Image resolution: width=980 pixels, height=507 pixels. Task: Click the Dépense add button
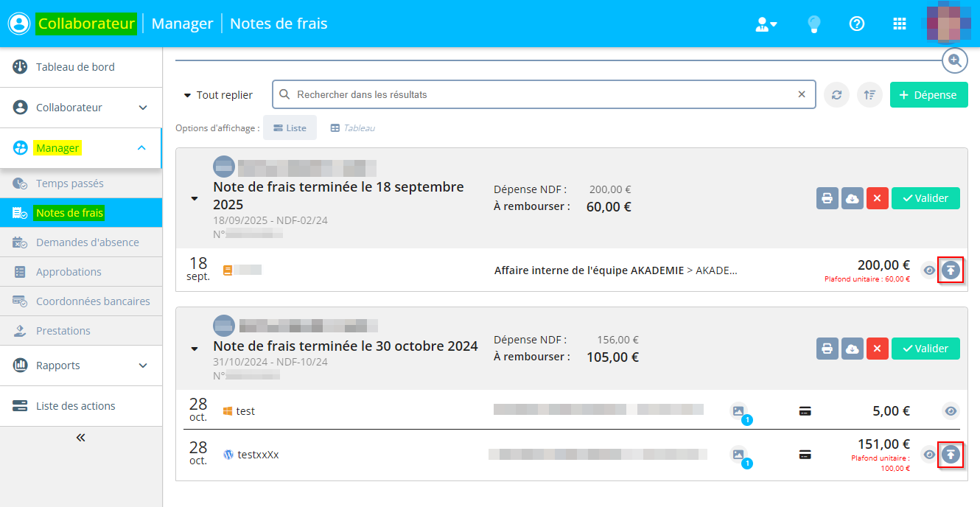(928, 95)
